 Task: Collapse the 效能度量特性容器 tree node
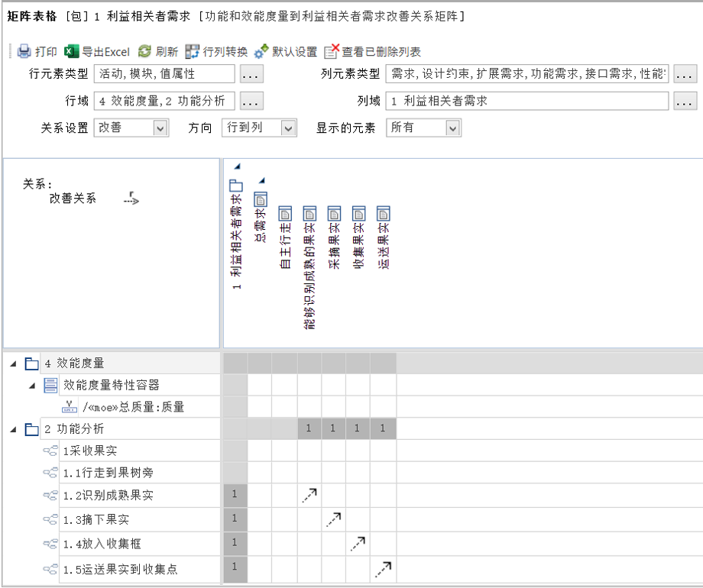tap(32, 386)
